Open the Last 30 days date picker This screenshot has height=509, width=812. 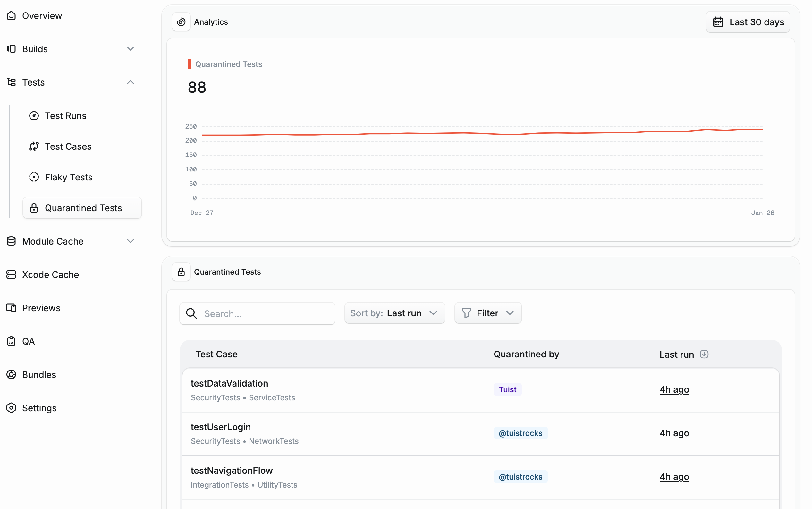tap(748, 21)
